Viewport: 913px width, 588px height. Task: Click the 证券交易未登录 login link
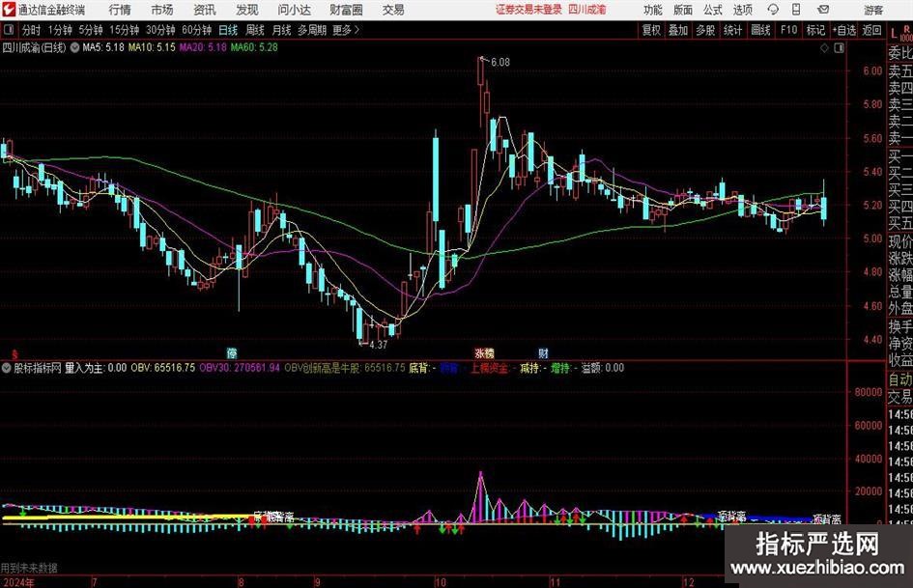[x=528, y=10]
